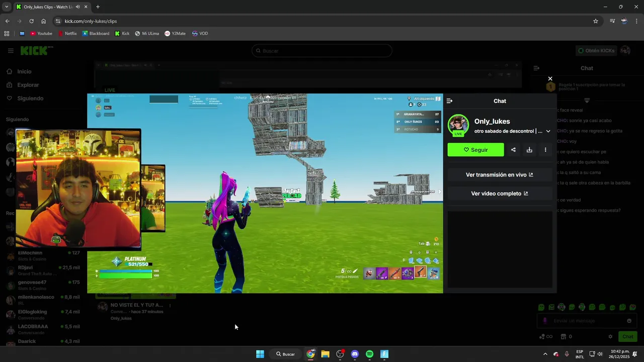Open the Only_lukes profile avatar
This screenshot has width=644, height=362.
[458, 125]
